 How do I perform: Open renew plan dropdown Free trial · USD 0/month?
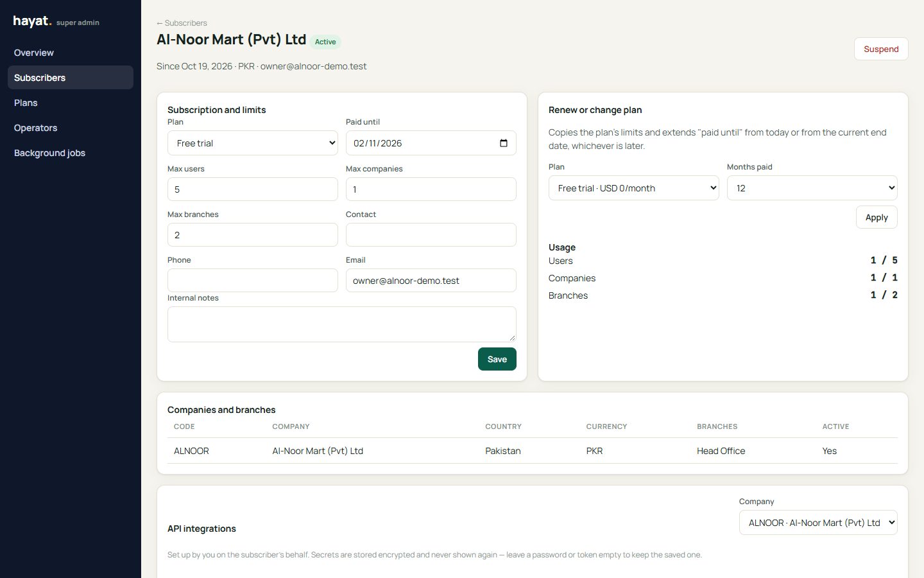click(634, 188)
